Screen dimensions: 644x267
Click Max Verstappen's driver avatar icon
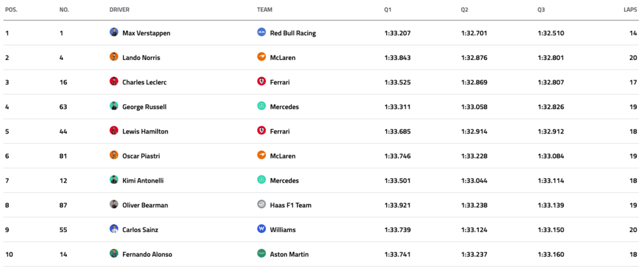point(114,32)
